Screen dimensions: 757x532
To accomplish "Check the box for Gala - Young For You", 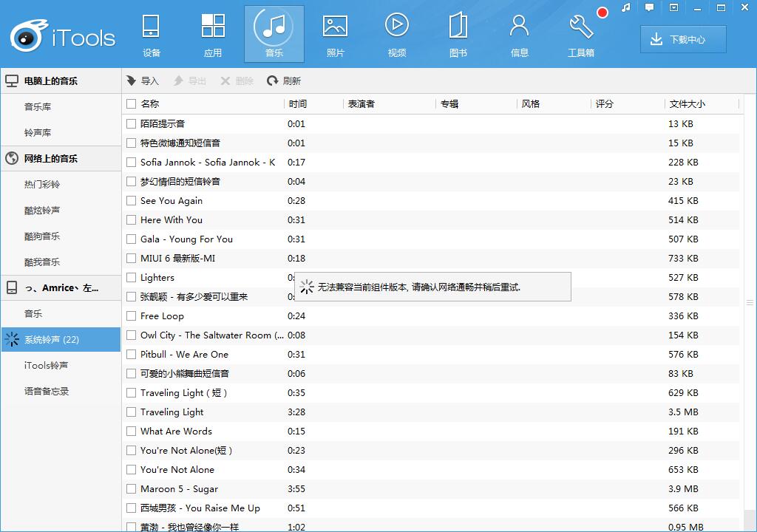I will click(131, 239).
